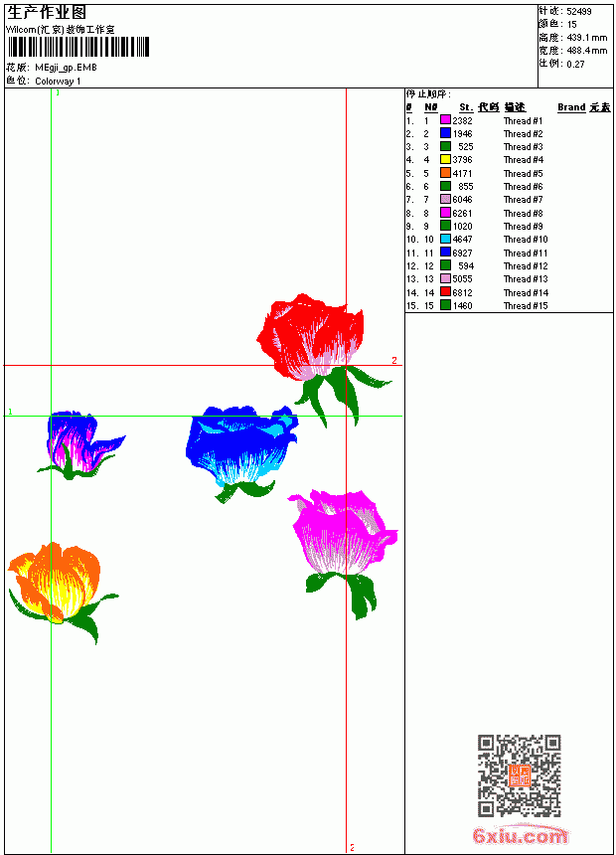The width and height of the screenshot is (616, 855).
Task: Click the MEgji_gp.EMB file name
Action: coord(66,68)
